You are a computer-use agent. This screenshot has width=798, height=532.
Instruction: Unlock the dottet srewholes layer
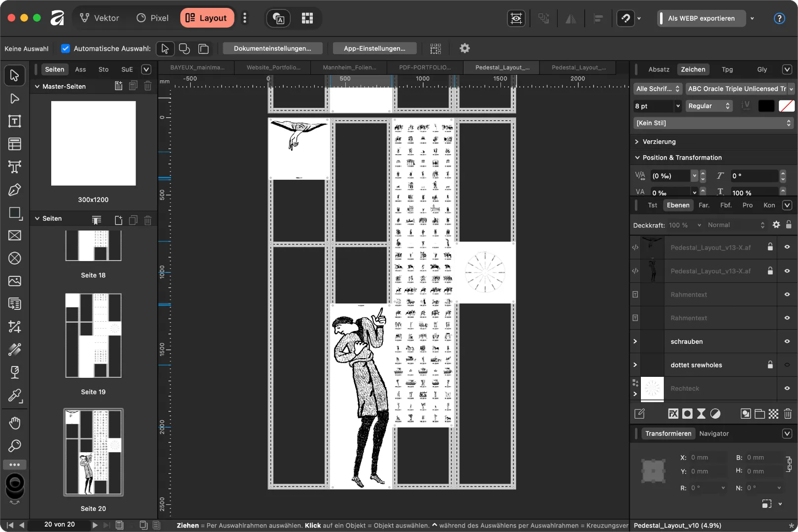tap(770, 365)
